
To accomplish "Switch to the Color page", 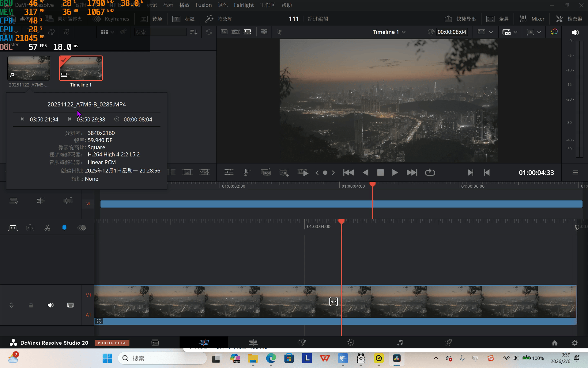I will [351, 343].
